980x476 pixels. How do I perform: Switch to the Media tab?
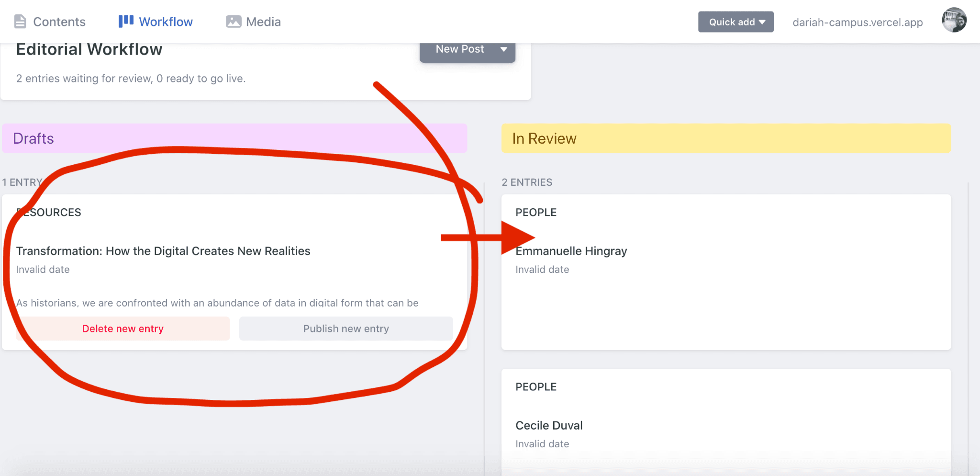tap(263, 22)
